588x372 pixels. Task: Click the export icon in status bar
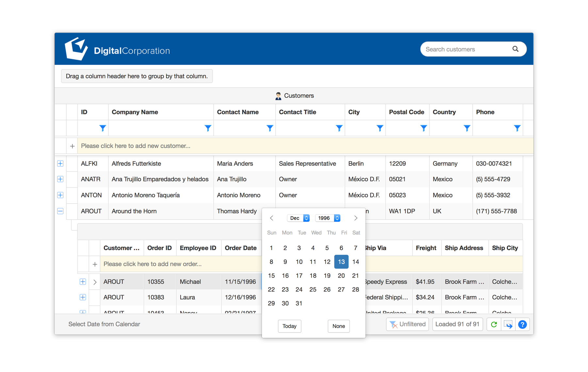pyautogui.click(x=508, y=324)
